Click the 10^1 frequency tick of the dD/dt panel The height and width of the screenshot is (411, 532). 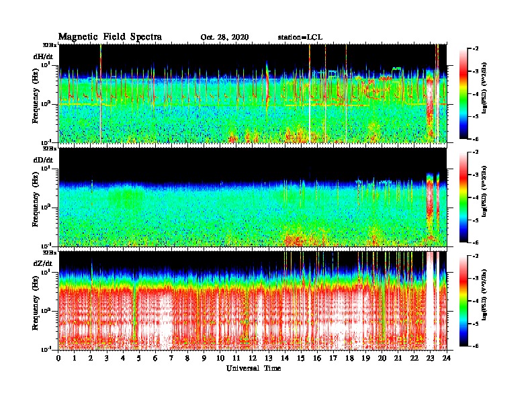coord(46,167)
